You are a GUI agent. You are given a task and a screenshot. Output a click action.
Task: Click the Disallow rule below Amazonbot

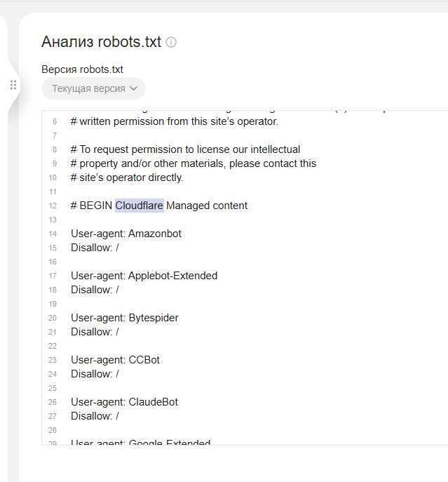(95, 248)
